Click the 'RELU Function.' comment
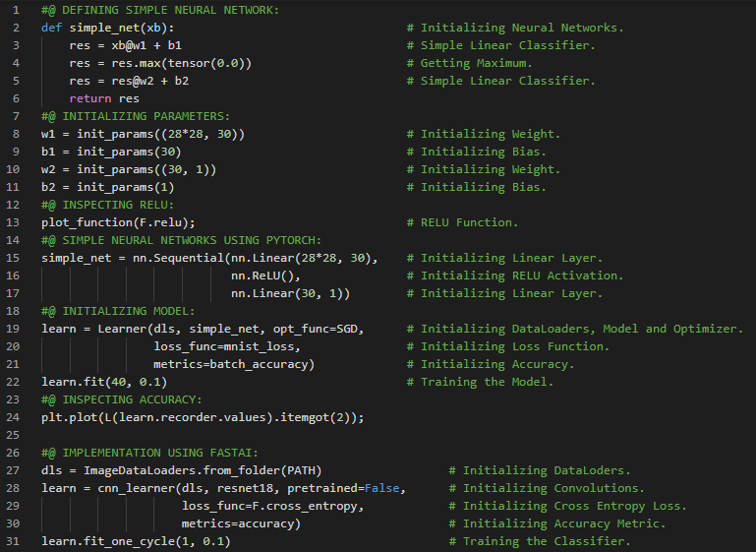This screenshot has height=552, width=756. pyautogui.click(x=469, y=222)
